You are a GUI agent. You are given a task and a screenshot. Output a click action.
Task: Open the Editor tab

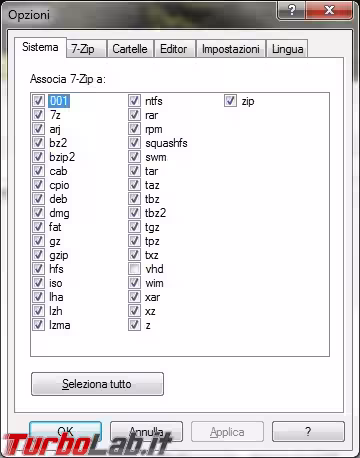[x=174, y=49]
